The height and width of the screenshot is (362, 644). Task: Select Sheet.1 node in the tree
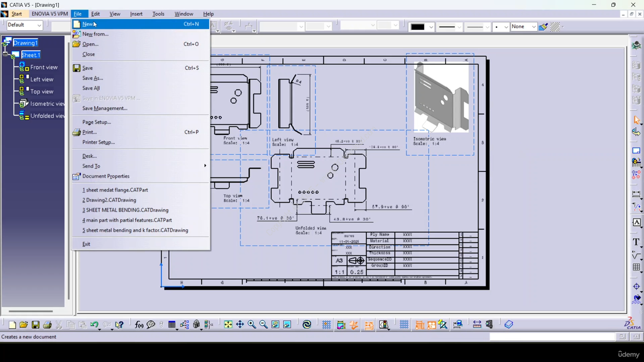pos(30,55)
